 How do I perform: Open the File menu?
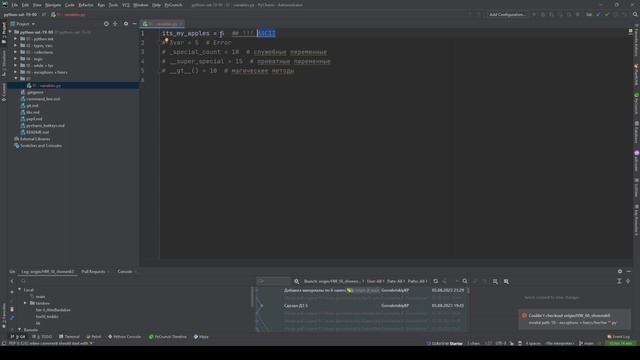coord(15,5)
